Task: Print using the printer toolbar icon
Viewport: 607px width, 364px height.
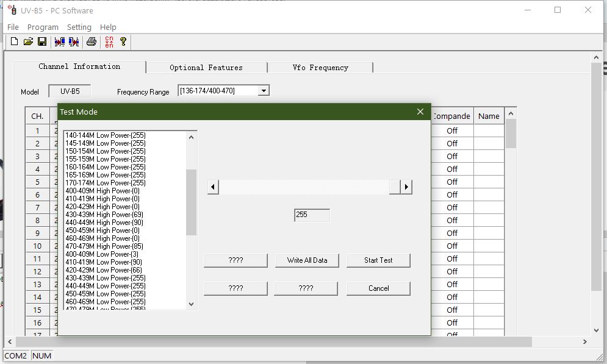Action: [x=92, y=41]
